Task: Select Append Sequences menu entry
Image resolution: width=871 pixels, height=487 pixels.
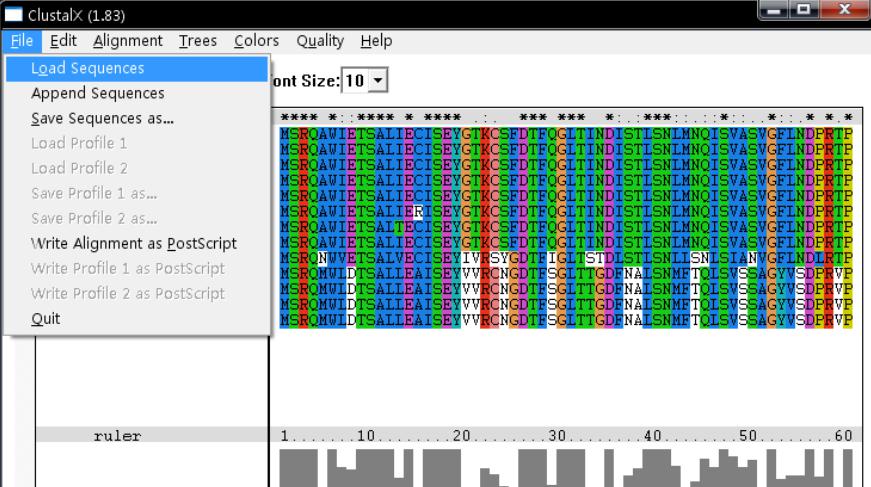Action: (x=97, y=94)
